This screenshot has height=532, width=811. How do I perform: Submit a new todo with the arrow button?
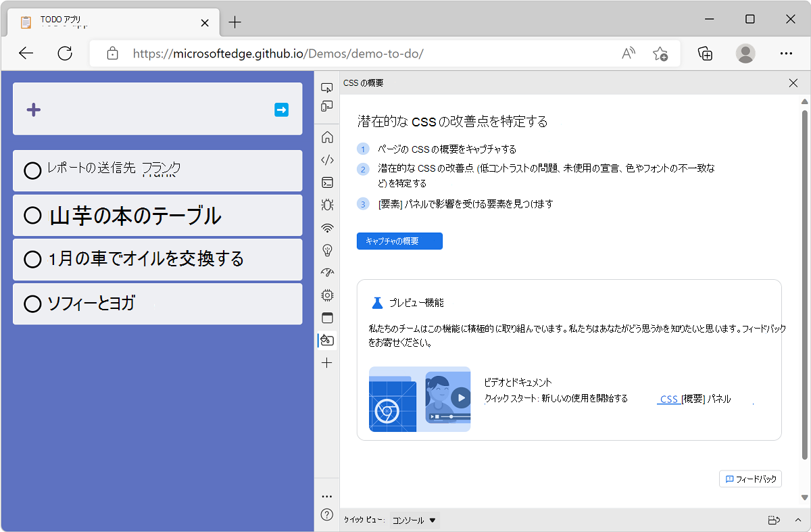[282, 110]
